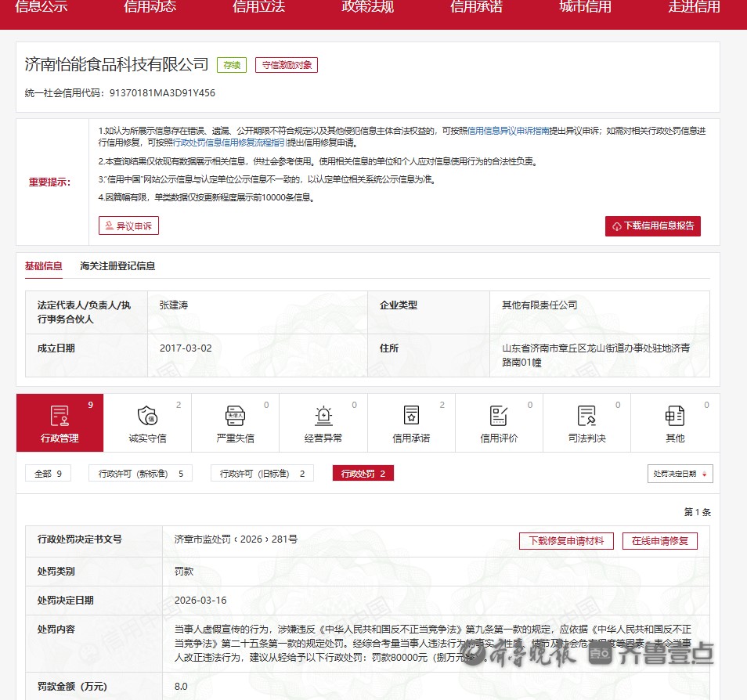Filter by 行政许可 (旧标准) 2

[x=262, y=474]
